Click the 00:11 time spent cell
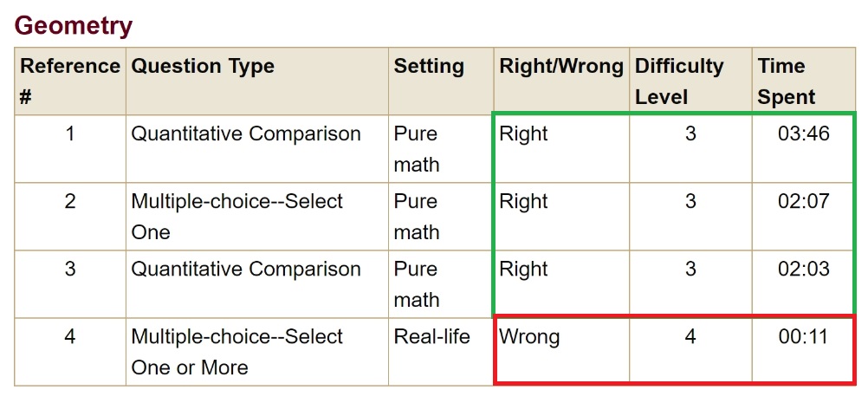Viewport: 868px width, 403px height. [x=803, y=337]
